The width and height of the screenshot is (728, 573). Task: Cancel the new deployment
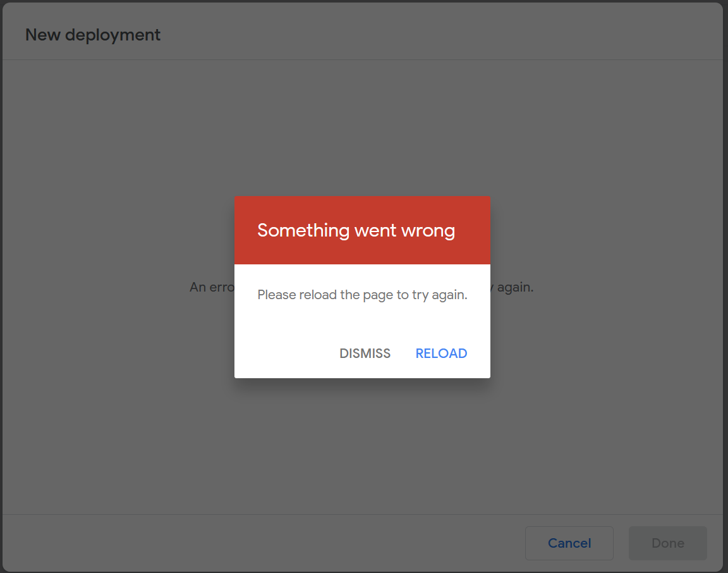tap(569, 543)
